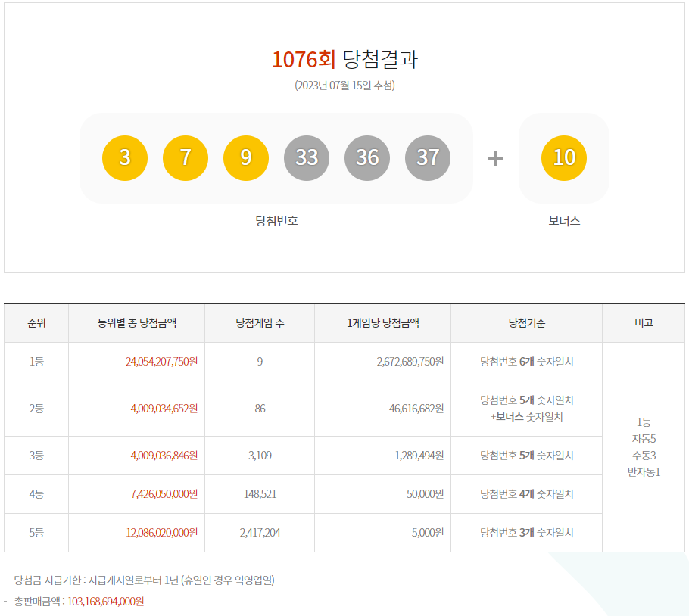Click the 3등 rank cell

pos(36,456)
